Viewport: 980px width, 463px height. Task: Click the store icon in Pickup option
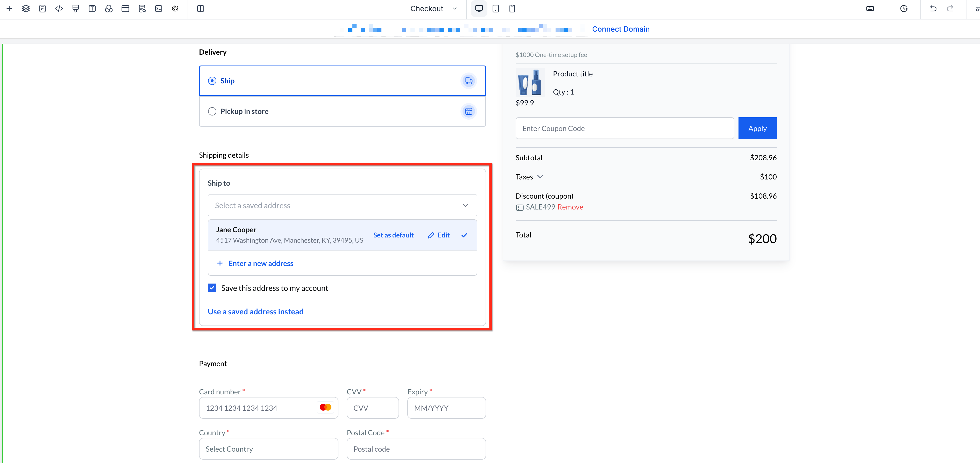point(469,111)
